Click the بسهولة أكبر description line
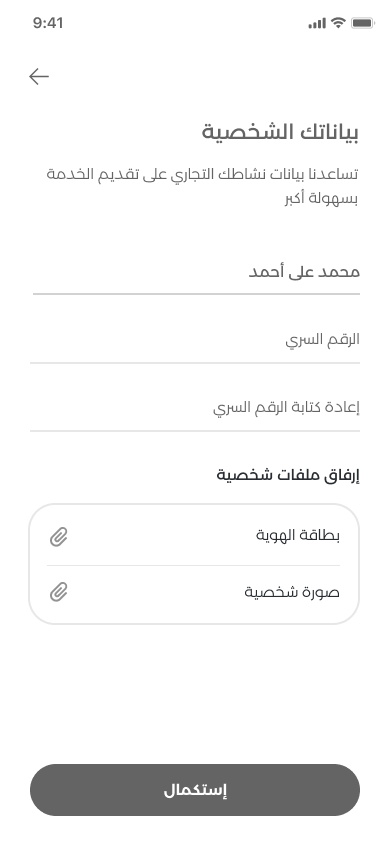Image resolution: width=390 pixels, height=844 pixels. [x=322, y=198]
